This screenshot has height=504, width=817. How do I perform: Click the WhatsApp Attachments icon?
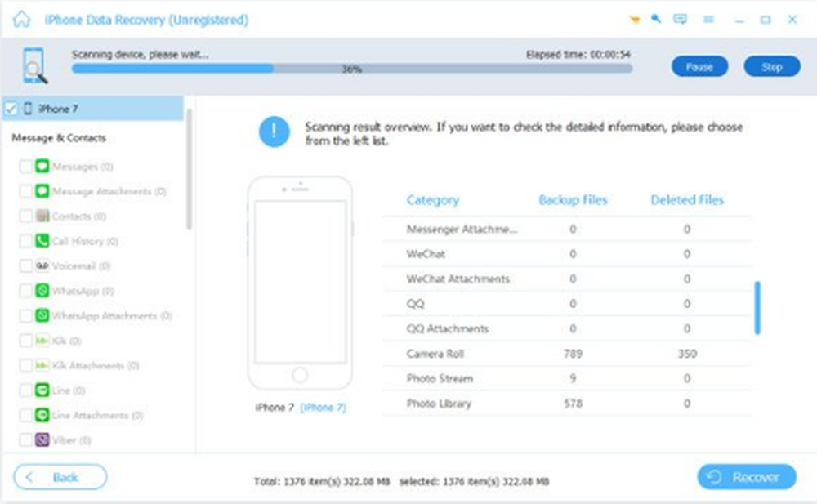pos(42,315)
